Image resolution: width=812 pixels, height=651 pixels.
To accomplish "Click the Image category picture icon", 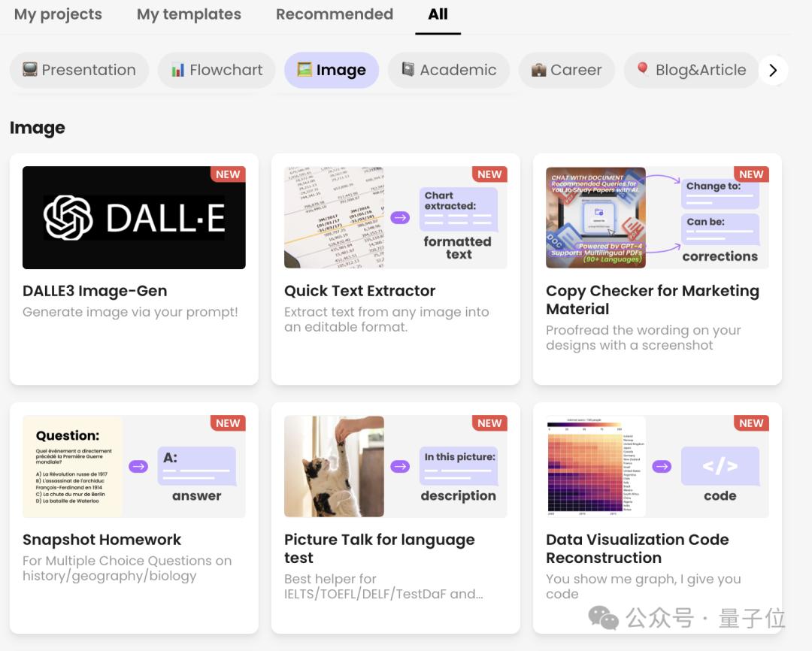I will point(304,69).
